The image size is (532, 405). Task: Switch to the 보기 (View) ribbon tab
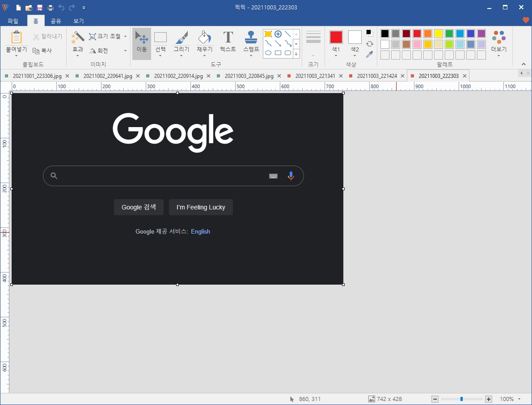[78, 21]
